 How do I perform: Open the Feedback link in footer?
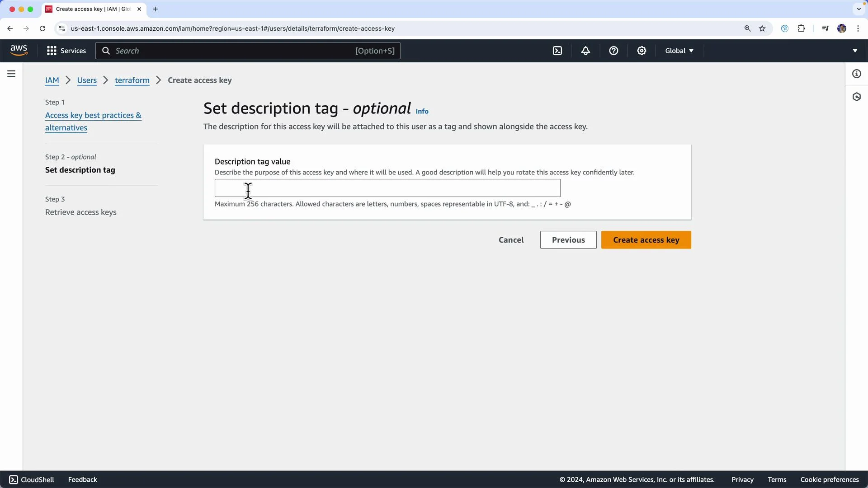coord(83,479)
